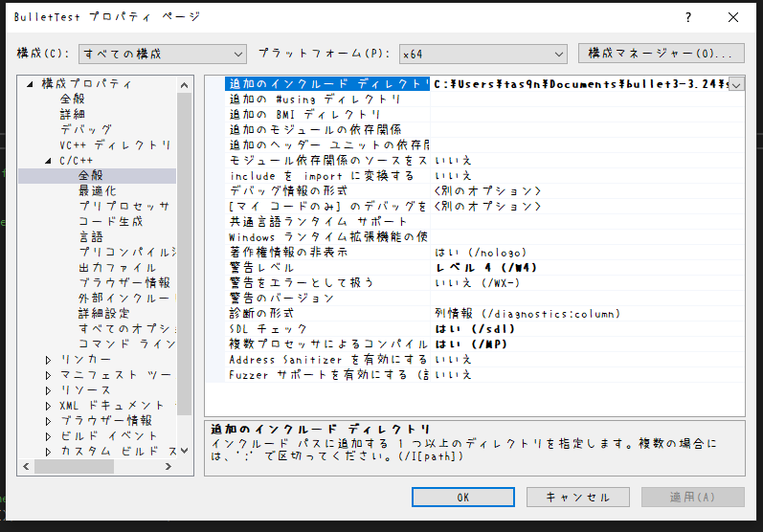The image size is (763, 532).
Task: Expand the マニフェスト ツール tree node
Action: click(48, 375)
